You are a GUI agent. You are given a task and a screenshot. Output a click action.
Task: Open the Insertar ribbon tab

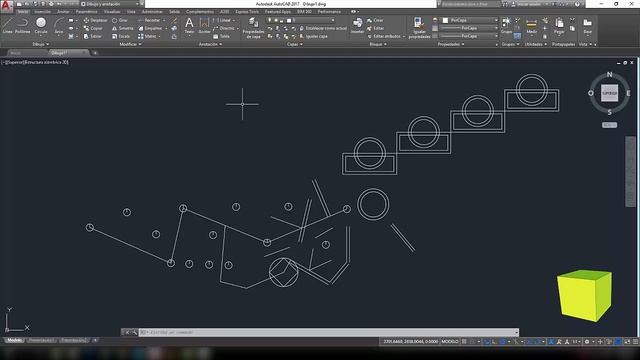pyautogui.click(x=42, y=12)
